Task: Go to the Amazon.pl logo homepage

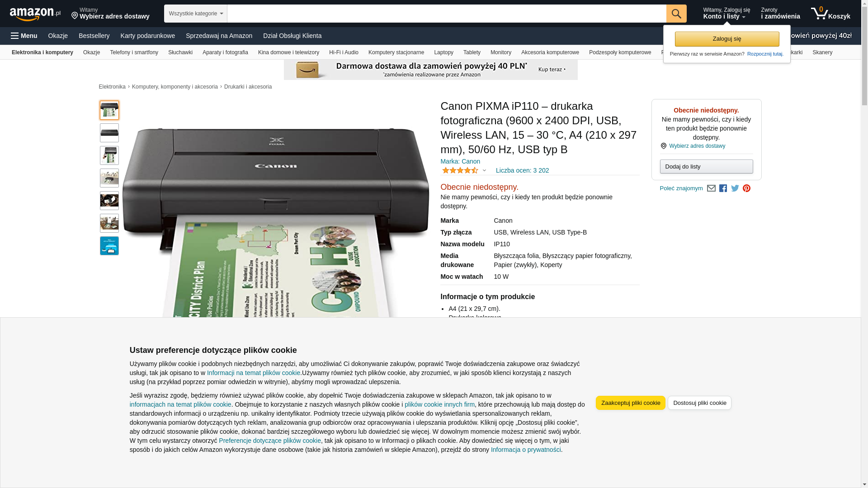Action: click(x=35, y=14)
